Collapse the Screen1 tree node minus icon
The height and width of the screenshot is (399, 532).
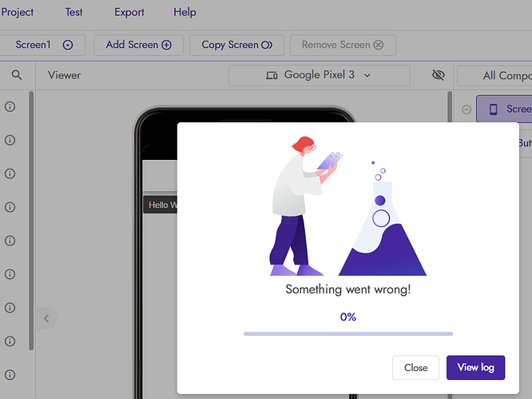[466, 110]
